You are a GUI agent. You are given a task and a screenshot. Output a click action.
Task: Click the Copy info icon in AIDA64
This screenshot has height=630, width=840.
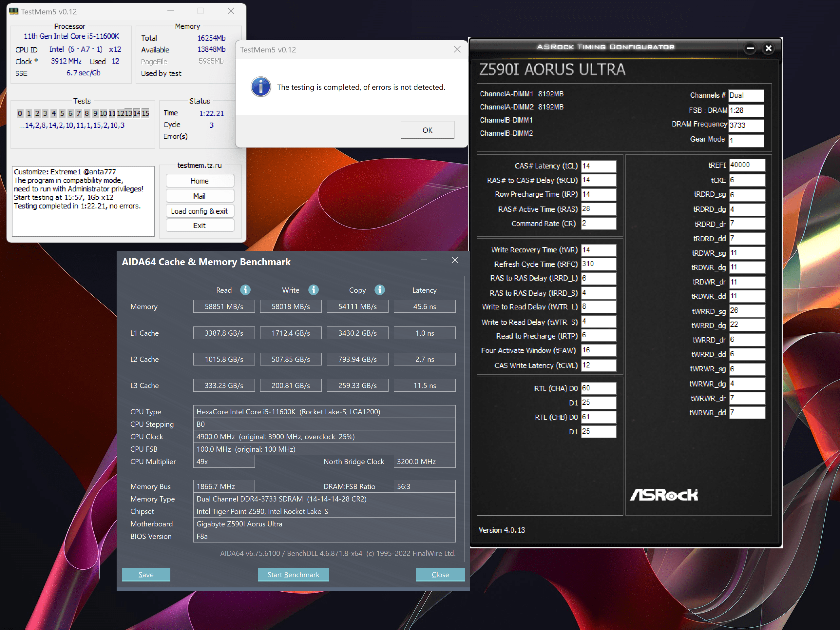pos(379,290)
